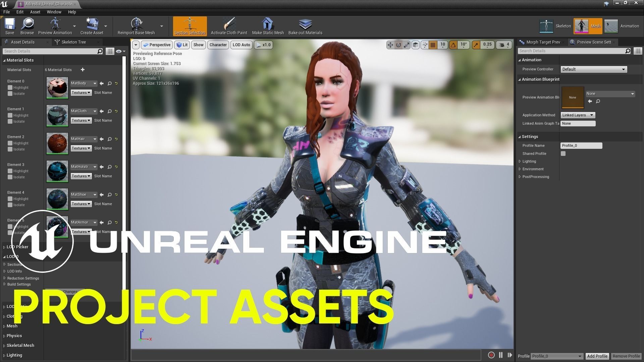Viewport: 644px width, 362px height.
Task: Open the Asset menu
Action: 35,12
